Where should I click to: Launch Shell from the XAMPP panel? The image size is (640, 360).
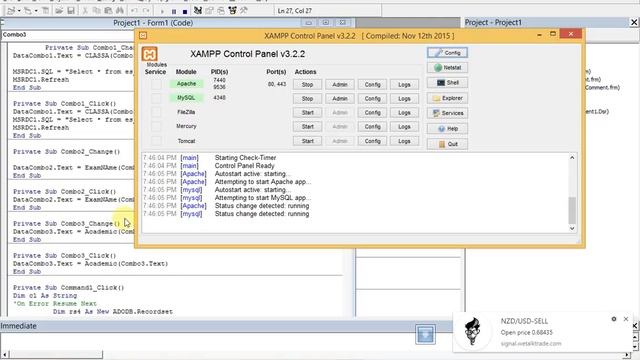(x=447, y=83)
